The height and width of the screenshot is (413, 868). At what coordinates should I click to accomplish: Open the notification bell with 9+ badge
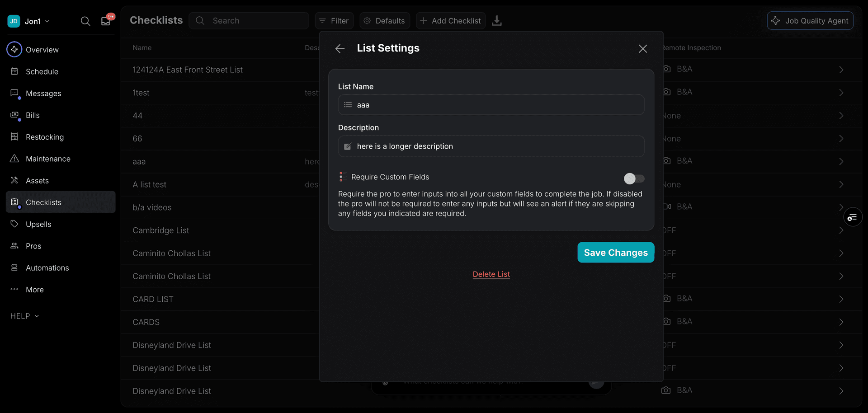105,21
